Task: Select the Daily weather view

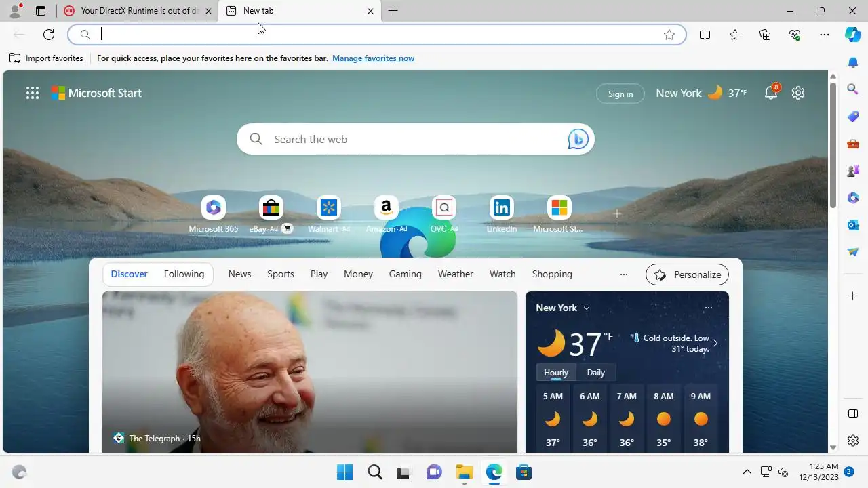Action: (595, 373)
